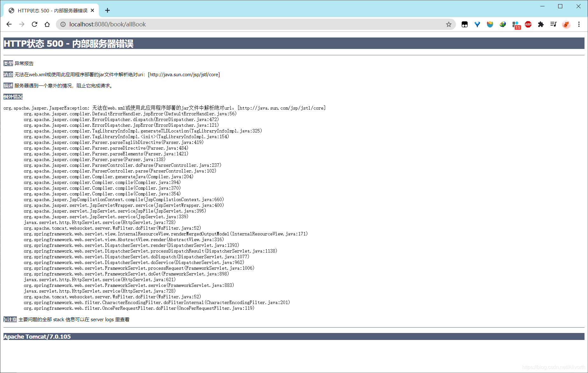Open the media control playlist icon
Viewport: 588px width, 373px height.
[x=553, y=24]
